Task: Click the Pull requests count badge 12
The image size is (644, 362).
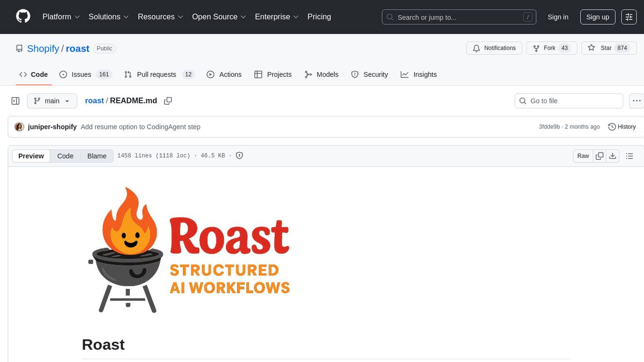Action: 188,74
